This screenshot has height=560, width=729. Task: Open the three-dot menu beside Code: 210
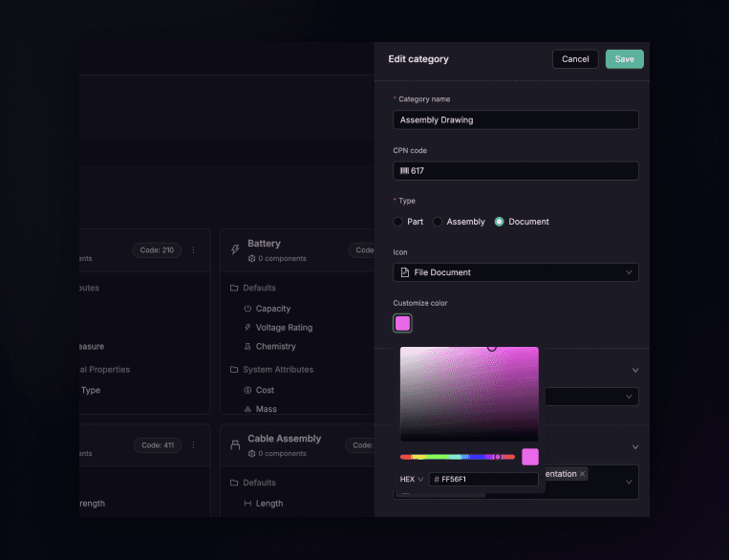point(193,250)
